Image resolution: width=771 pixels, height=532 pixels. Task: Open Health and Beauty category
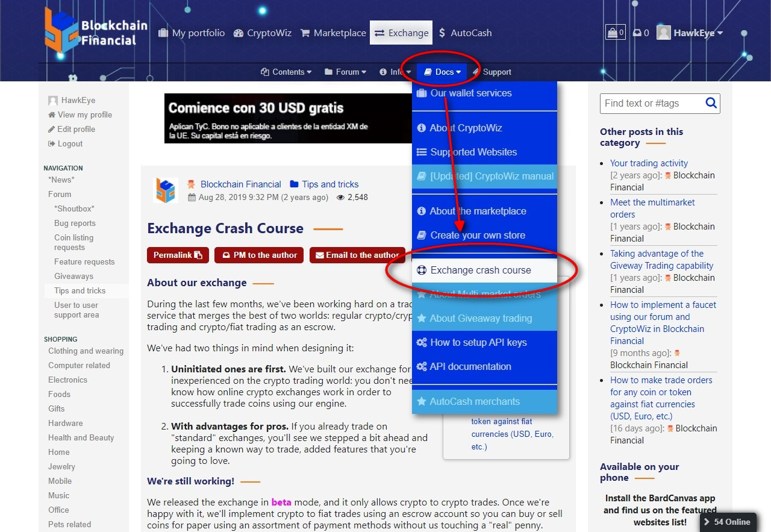point(81,437)
